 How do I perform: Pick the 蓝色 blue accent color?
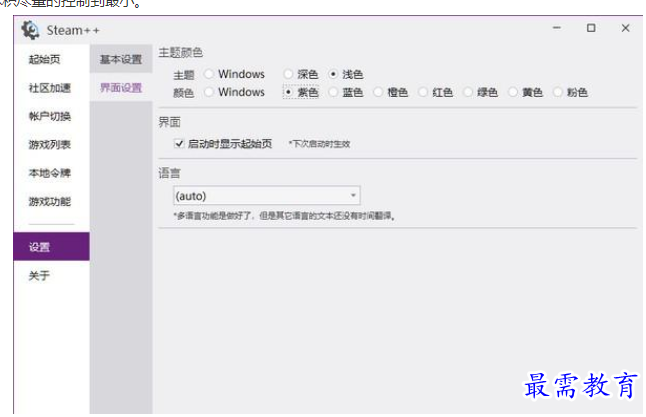pos(346,92)
